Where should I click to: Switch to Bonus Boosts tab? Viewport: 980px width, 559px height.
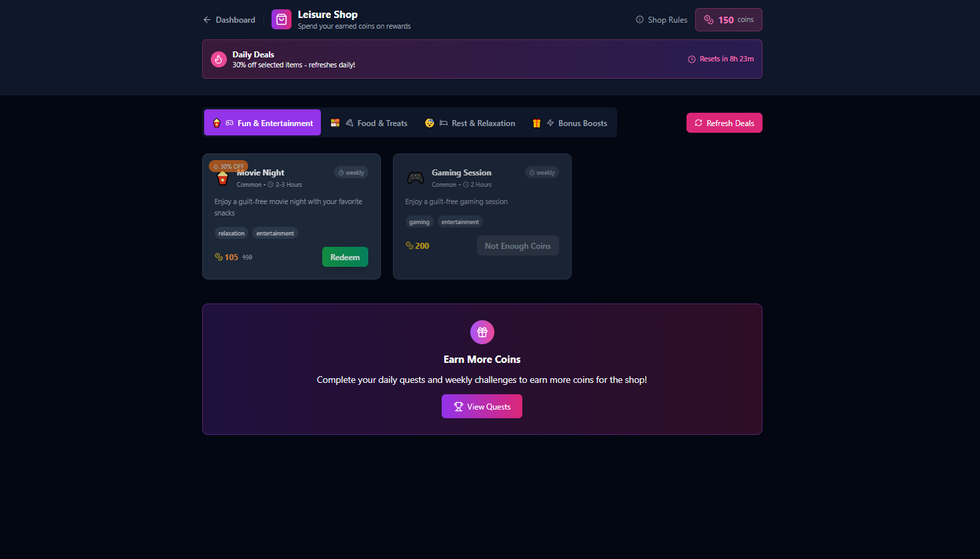click(x=570, y=123)
